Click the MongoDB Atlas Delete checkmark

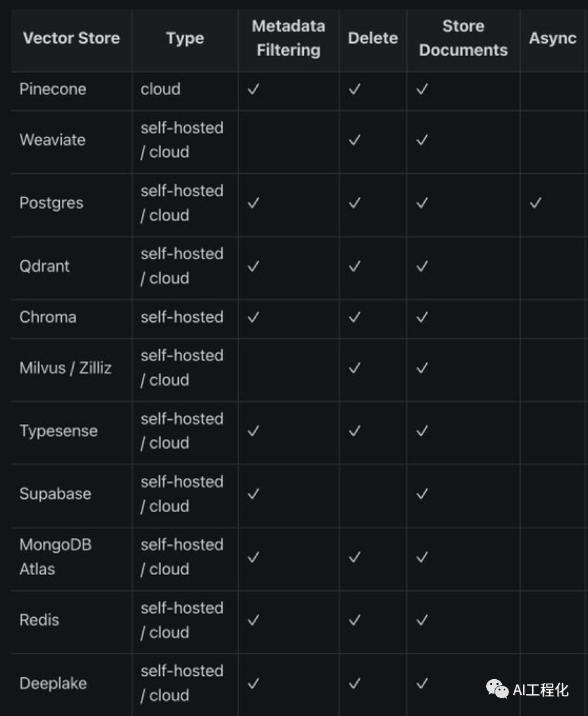pyautogui.click(x=355, y=557)
